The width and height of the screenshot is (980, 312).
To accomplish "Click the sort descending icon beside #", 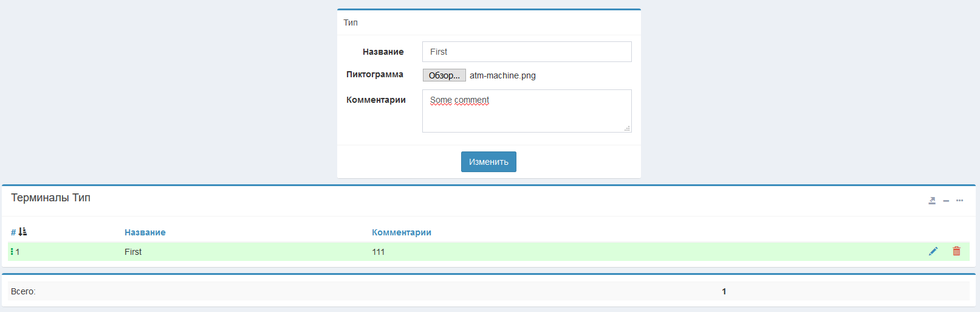I will coord(22,232).
